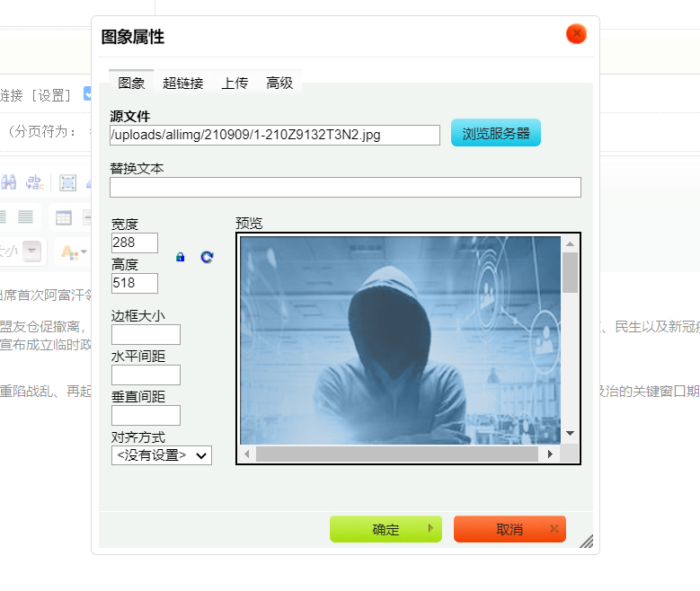
Task: Click 浏览服务器 button
Action: point(495,133)
